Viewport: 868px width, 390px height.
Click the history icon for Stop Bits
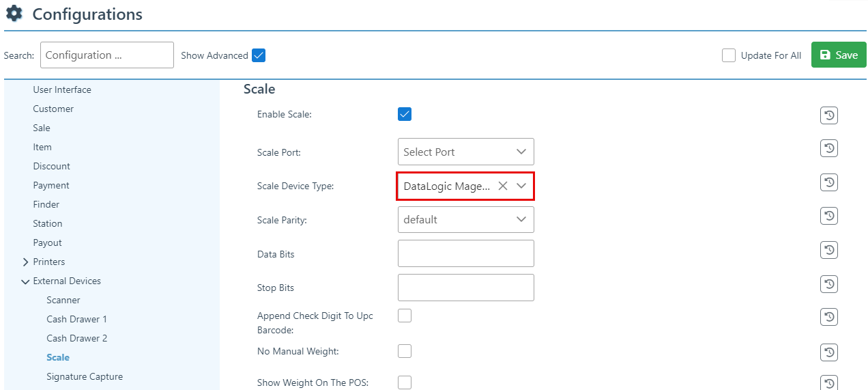pyautogui.click(x=828, y=283)
